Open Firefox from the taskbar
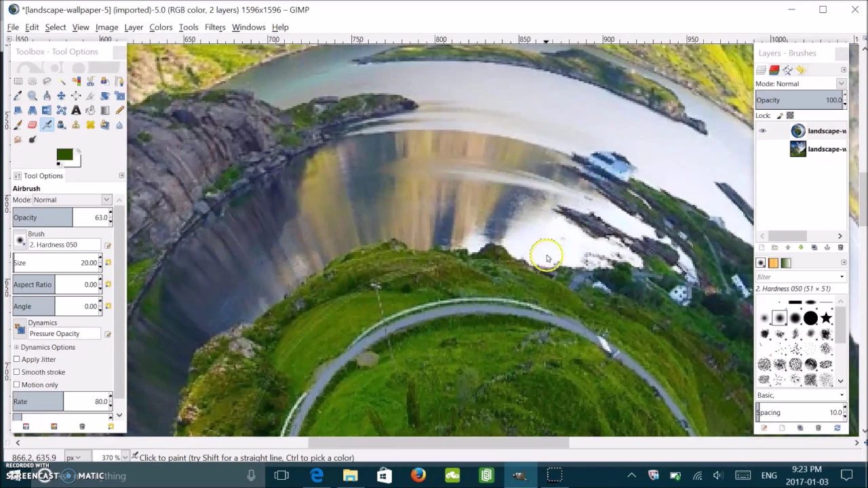Image resolution: width=868 pixels, height=488 pixels. (418, 475)
